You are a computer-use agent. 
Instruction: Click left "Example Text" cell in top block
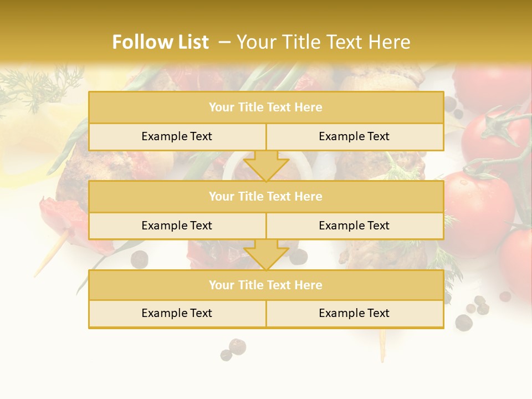pyautogui.click(x=177, y=136)
